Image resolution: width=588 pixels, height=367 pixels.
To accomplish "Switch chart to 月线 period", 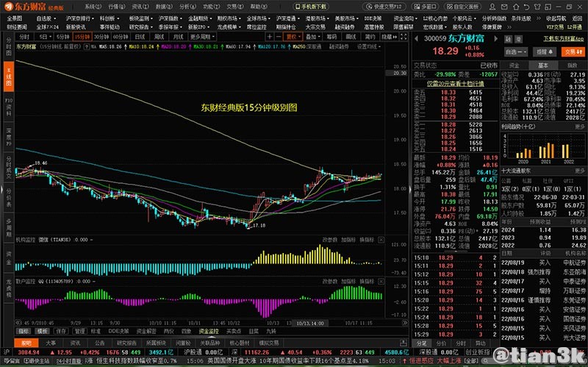I will (178, 36).
